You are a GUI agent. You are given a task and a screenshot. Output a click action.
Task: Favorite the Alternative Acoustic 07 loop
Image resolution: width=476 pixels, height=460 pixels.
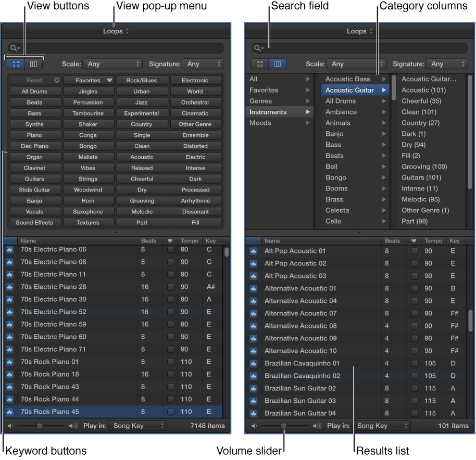pos(414,313)
